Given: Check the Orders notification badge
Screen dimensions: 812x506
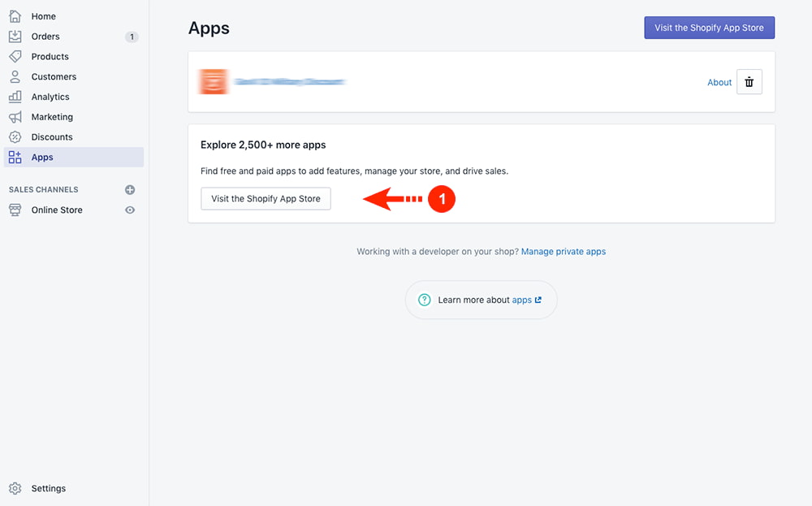Looking at the screenshot, I should 132,36.
